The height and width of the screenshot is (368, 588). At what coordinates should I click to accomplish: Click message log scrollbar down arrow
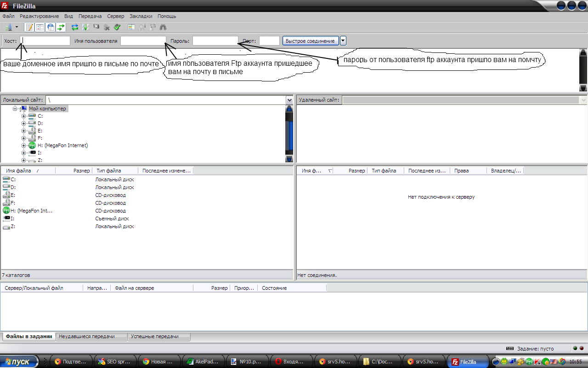coord(583,88)
